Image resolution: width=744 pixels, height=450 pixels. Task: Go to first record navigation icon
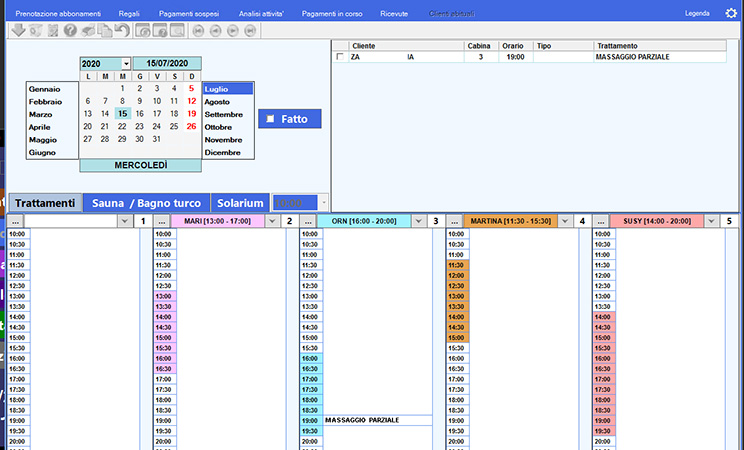click(198, 31)
